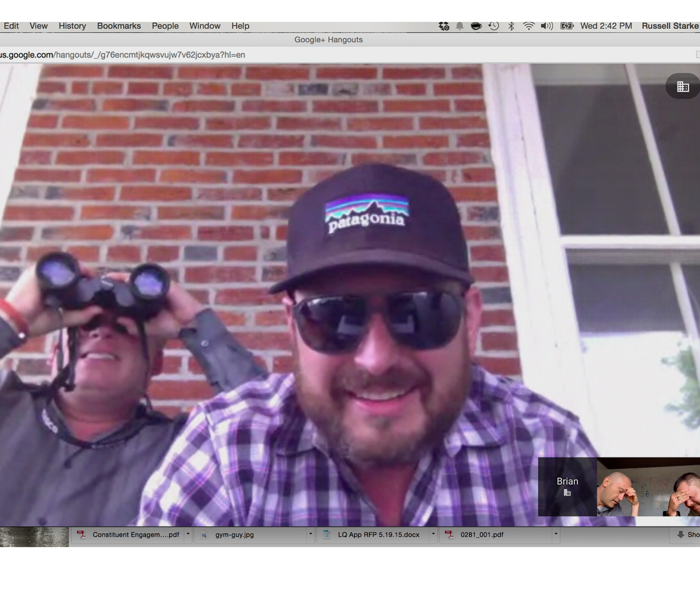Select the self-view thumbnail with two men
The width and height of the screenshot is (700, 604).
point(648,487)
